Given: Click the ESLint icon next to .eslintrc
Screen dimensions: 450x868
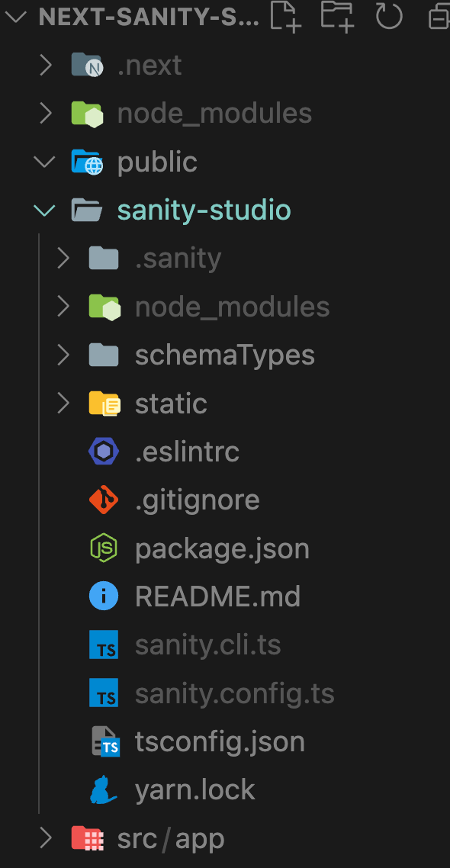Looking at the screenshot, I should tap(104, 452).
